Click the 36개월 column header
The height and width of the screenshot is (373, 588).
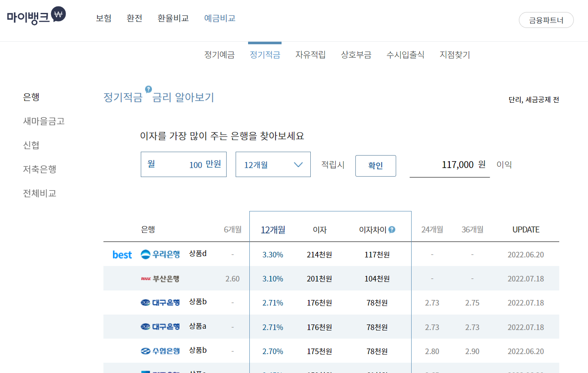click(472, 229)
